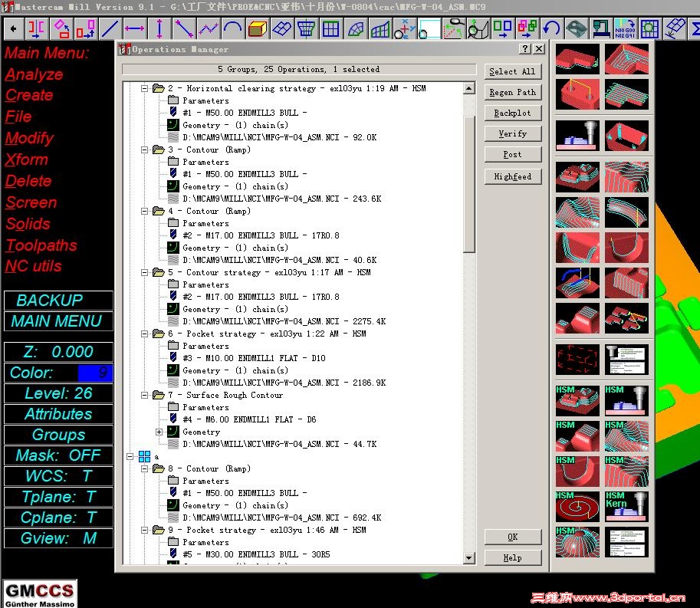The width and height of the screenshot is (700, 608).
Task: Select the #3 - M10.00 ENDMILL1 FLAT tool row
Action: 254,358
